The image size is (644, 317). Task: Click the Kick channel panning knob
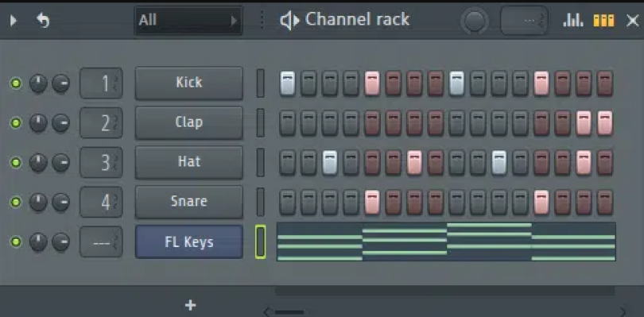(38, 83)
